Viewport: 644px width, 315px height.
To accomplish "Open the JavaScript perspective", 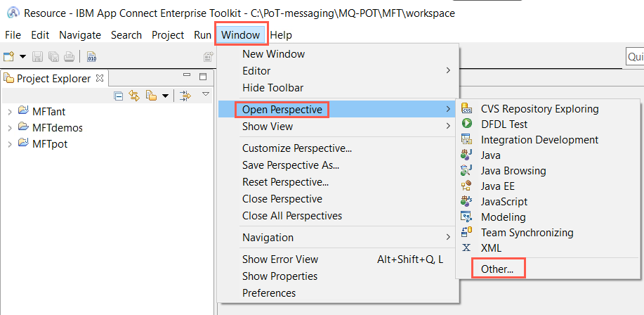I will 548,202.
